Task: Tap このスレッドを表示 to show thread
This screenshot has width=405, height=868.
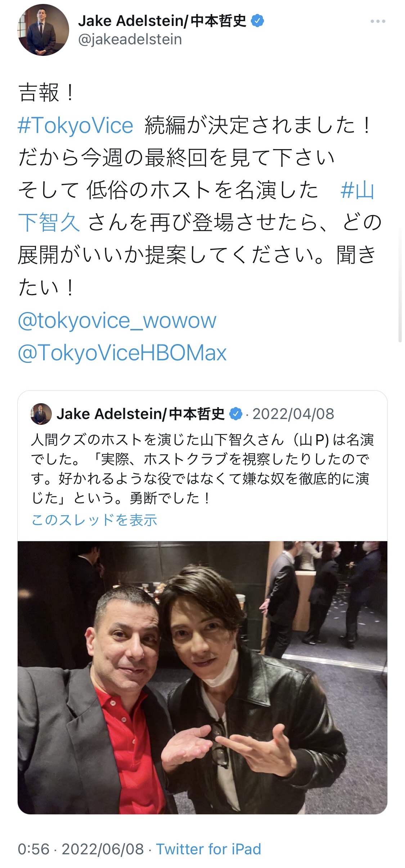Action: pyautogui.click(x=94, y=520)
